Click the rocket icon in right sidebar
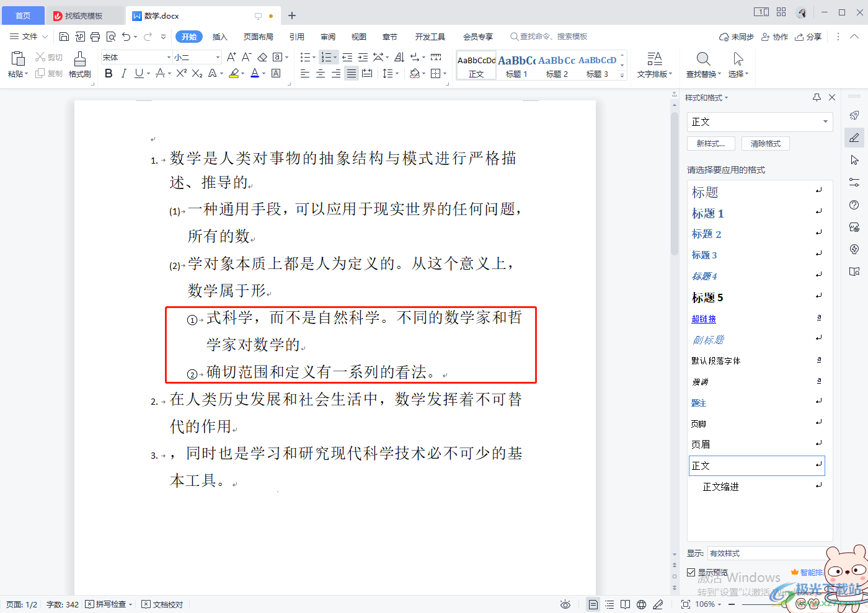 click(854, 115)
